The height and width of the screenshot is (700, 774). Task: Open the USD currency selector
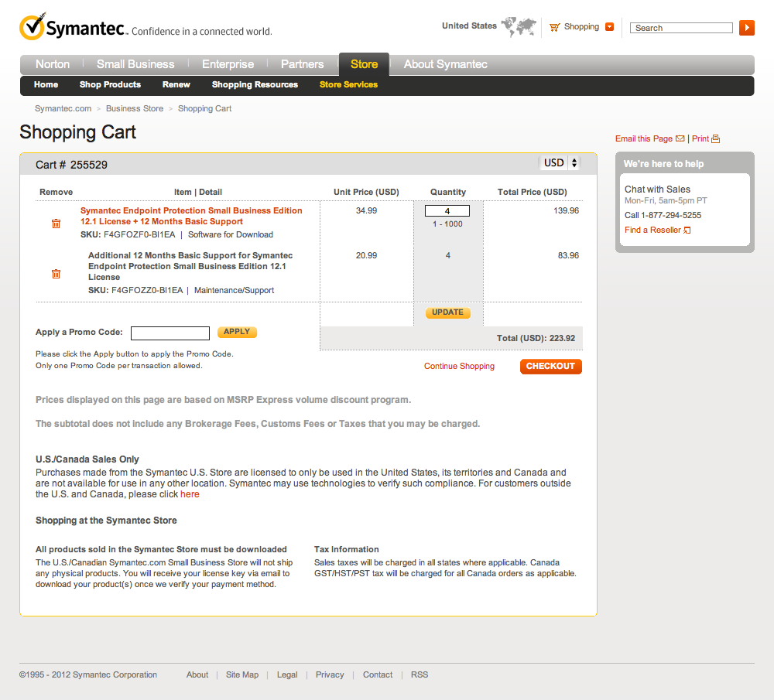tap(558, 162)
